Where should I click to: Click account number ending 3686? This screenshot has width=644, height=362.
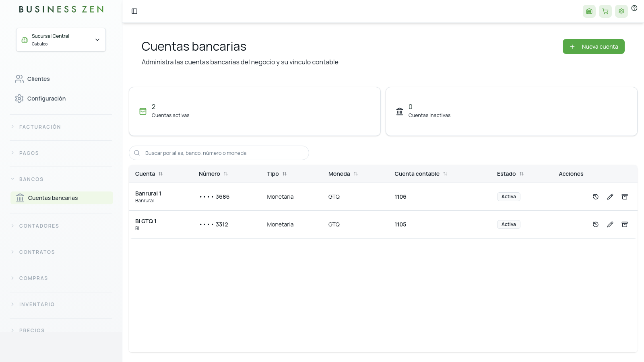[x=215, y=197]
